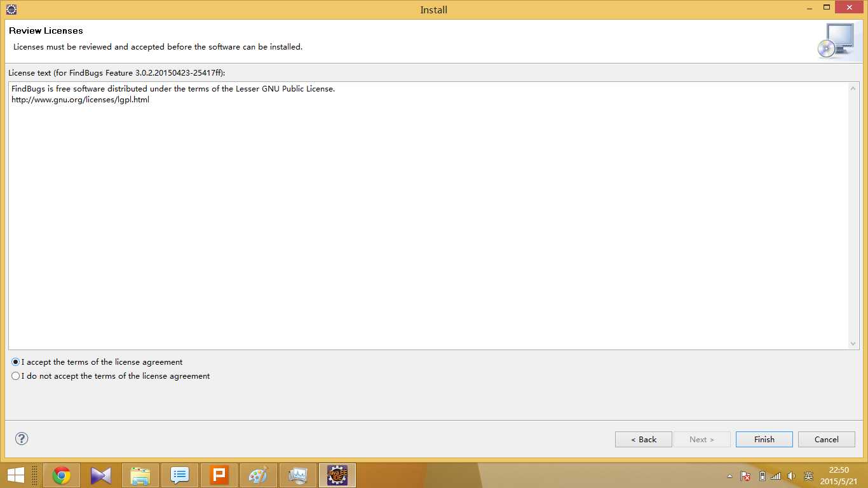Open the network signal tray icon
Viewport: 868px width, 488px height.
click(x=776, y=476)
